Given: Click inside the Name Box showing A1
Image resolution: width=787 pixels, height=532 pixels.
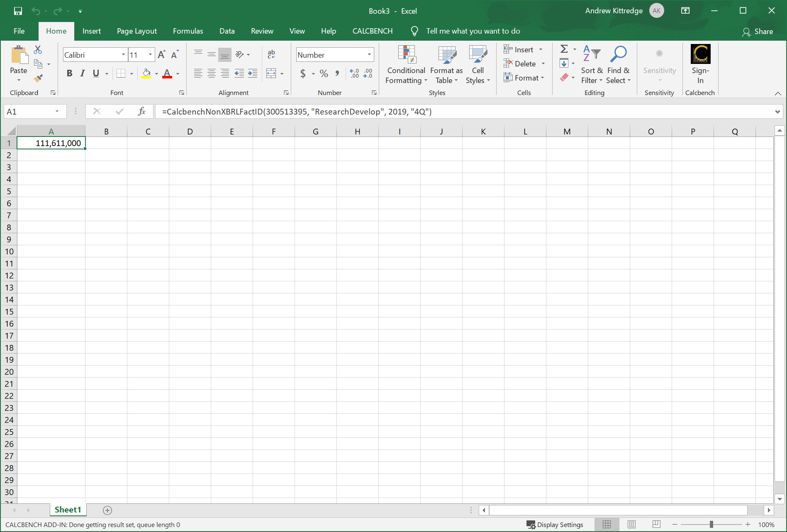Looking at the screenshot, I should coord(29,112).
